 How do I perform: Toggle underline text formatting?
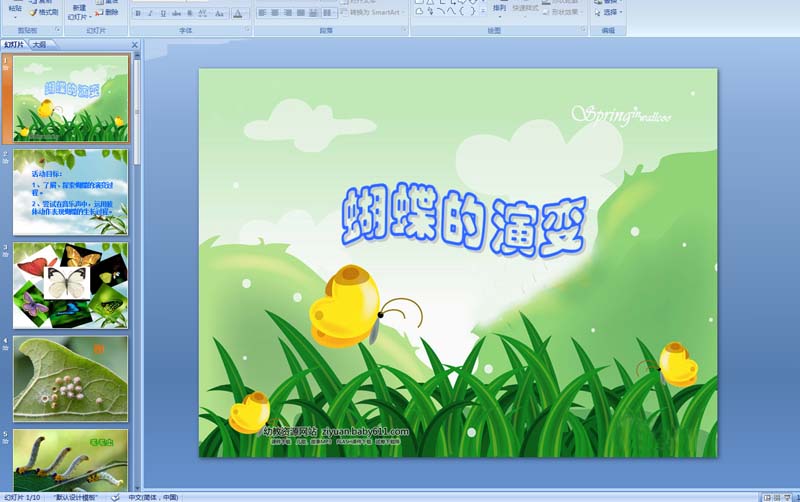pyautogui.click(x=164, y=14)
